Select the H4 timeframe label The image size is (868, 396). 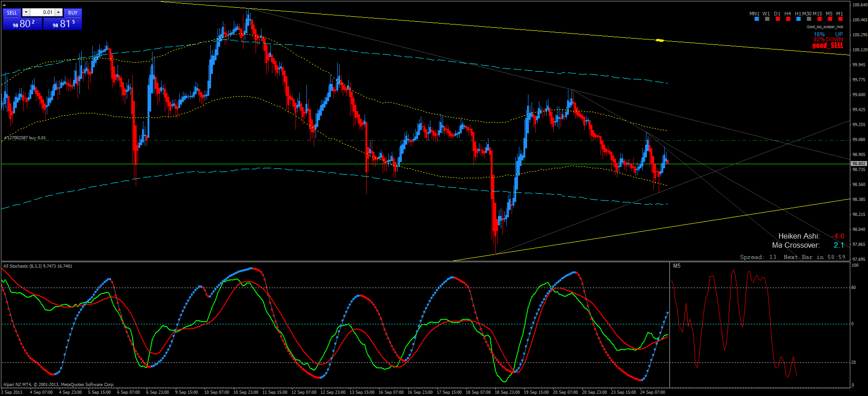click(788, 14)
